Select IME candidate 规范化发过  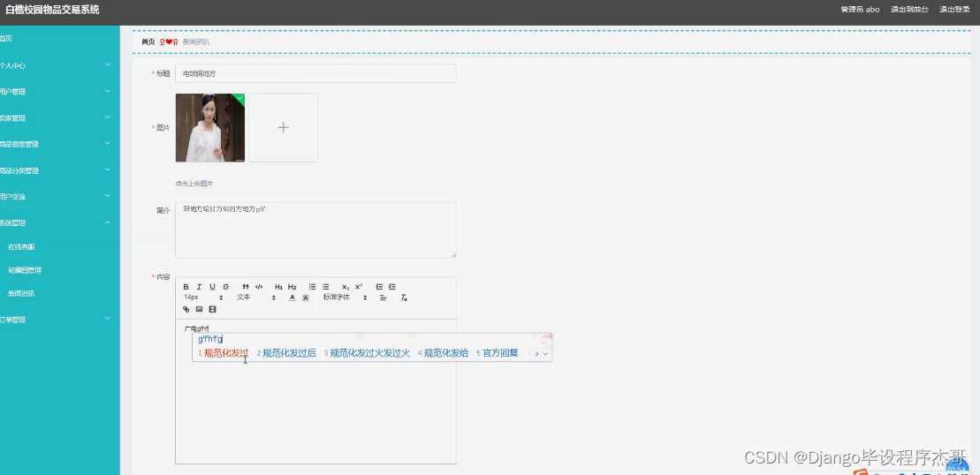(223, 353)
